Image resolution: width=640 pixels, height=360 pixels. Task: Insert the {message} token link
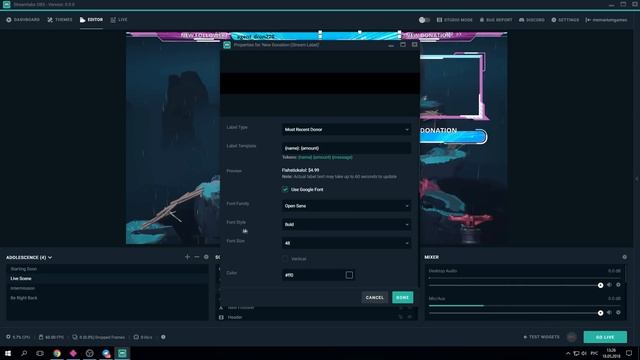[342, 157]
